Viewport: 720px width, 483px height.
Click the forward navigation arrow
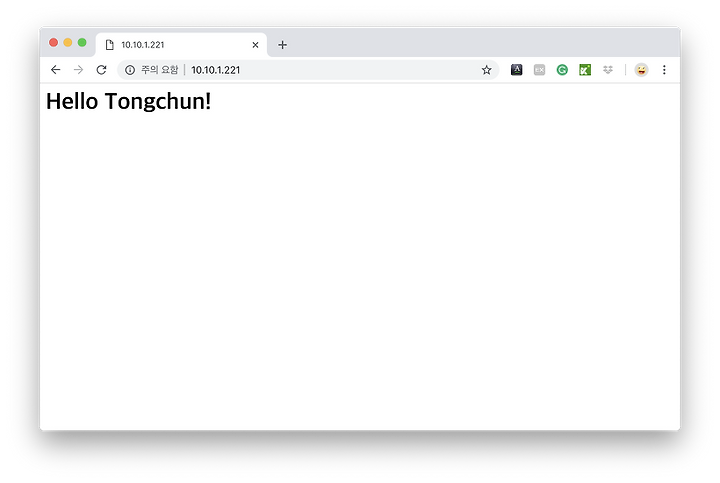coord(79,70)
